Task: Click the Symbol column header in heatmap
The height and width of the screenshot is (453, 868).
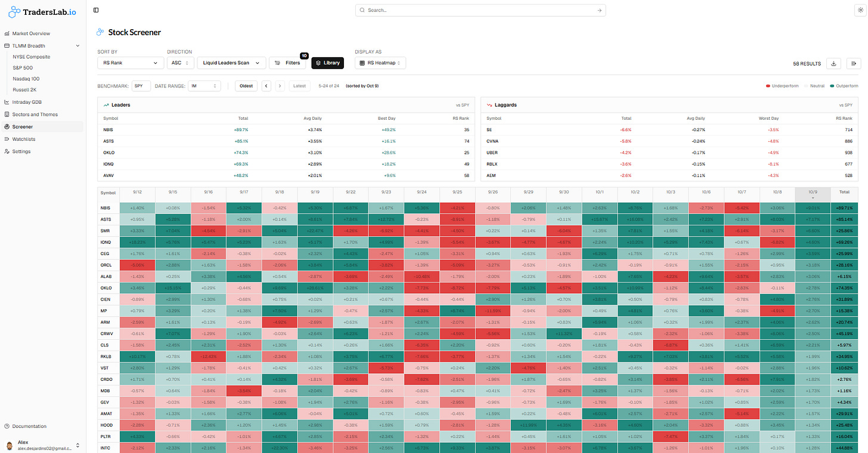Action: tap(108, 193)
